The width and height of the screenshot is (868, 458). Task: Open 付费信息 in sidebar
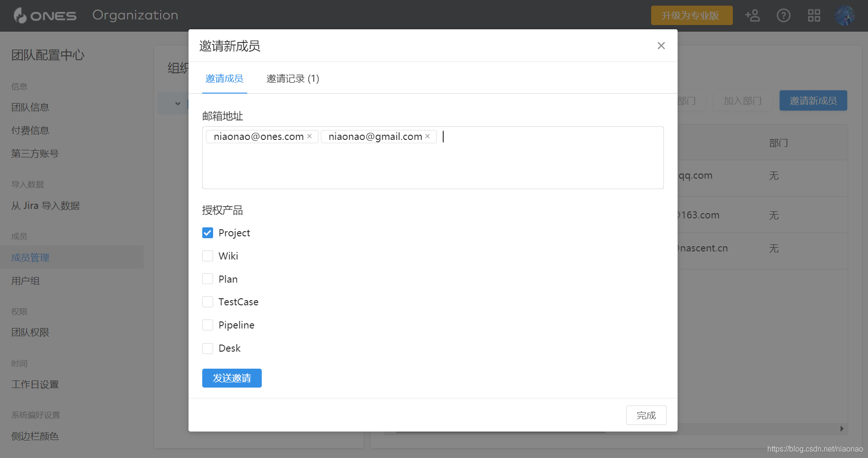30,130
